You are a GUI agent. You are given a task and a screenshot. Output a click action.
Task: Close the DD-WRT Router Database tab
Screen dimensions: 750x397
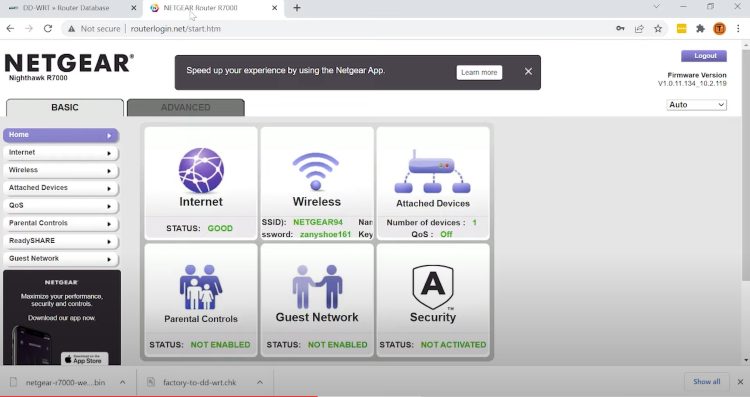click(133, 8)
